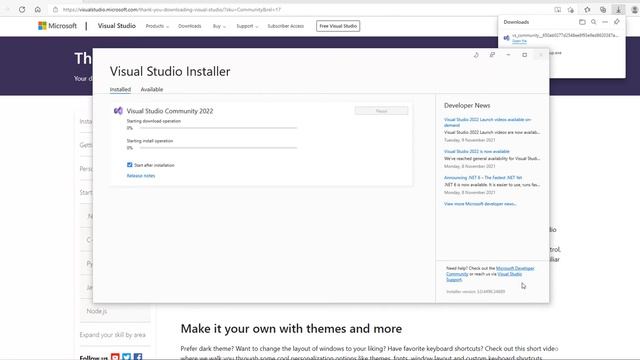Open the Release notes link
Viewport: 640px width, 360px height.
coord(141,176)
